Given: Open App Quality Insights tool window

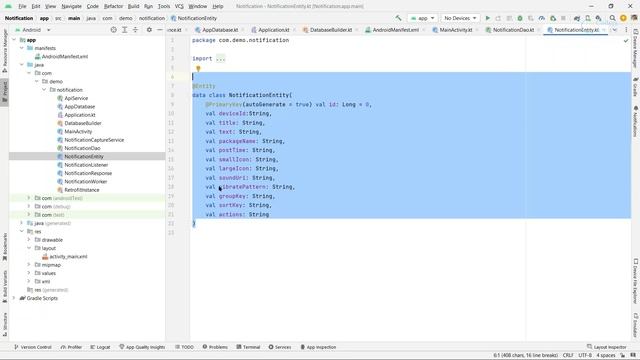Looking at the screenshot, I should click(142, 347).
